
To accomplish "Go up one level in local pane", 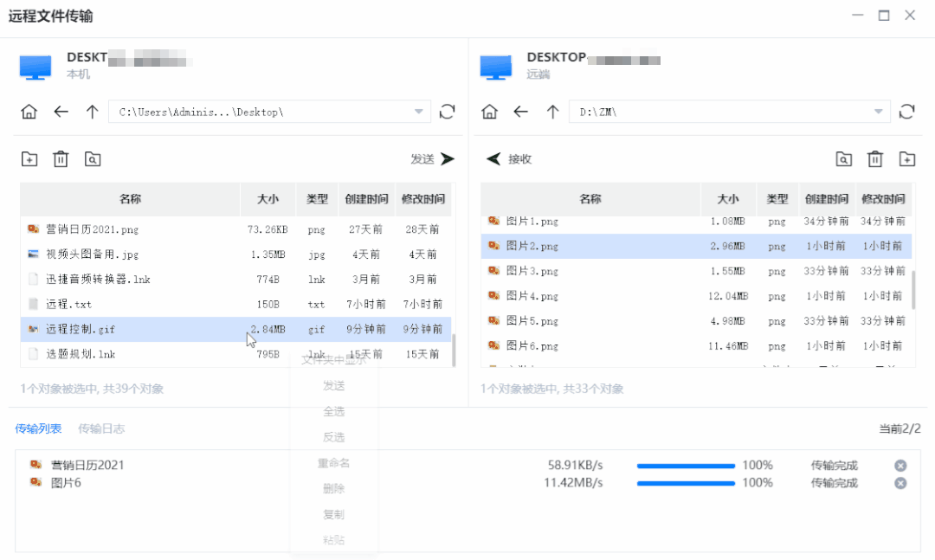I will click(x=92, y=112).
